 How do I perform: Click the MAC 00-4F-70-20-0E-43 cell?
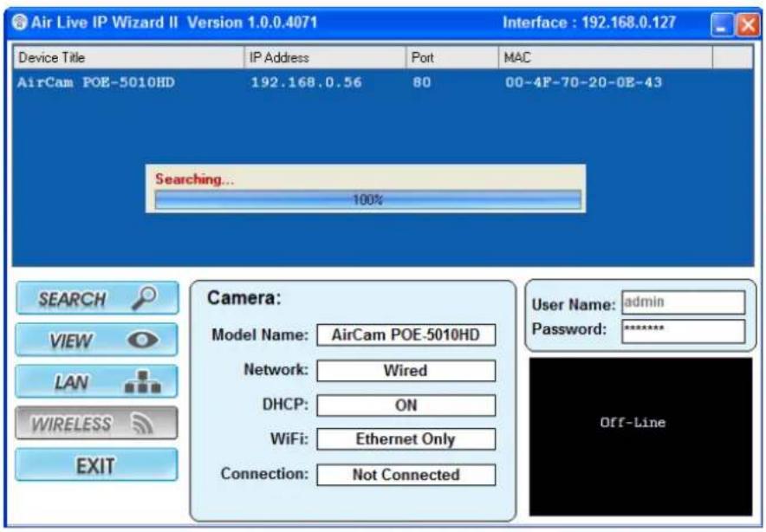point(584,82)
